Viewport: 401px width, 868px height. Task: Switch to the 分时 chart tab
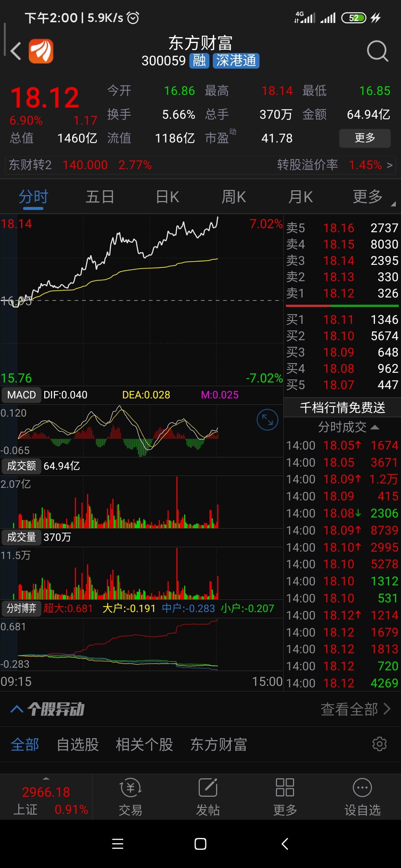pos(33,197)
